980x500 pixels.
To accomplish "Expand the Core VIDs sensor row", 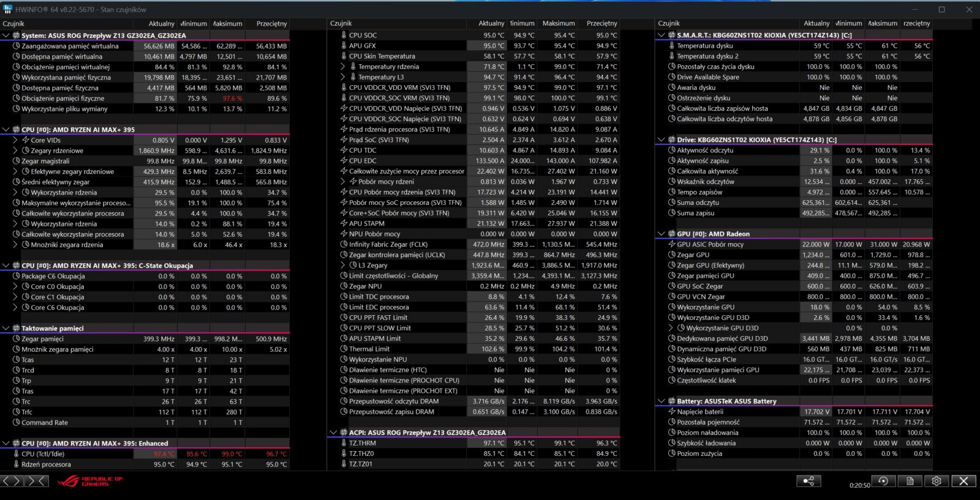I will (x=16, y=140).
